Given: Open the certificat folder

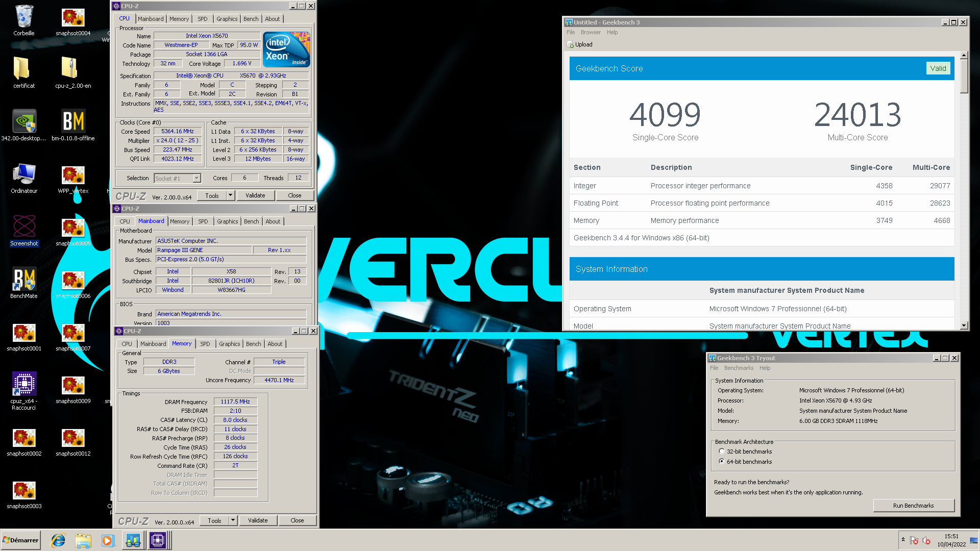Looking at the screenshot, I should [24, 73].
